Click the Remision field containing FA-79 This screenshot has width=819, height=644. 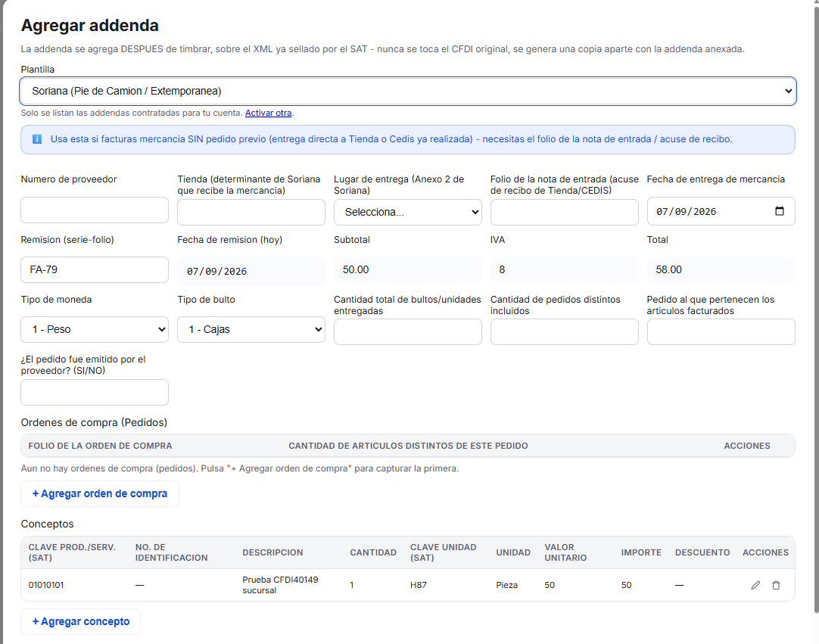coord(95,269)
